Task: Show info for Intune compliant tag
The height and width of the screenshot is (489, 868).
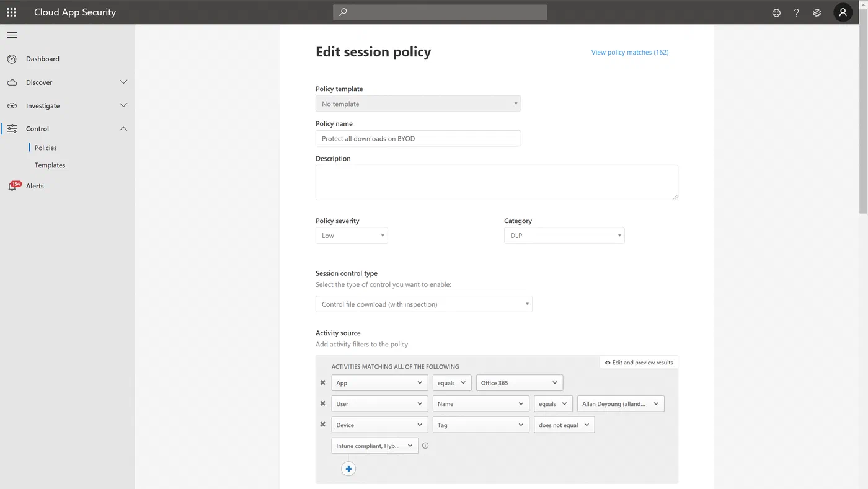Action: (x=425, y=446)
